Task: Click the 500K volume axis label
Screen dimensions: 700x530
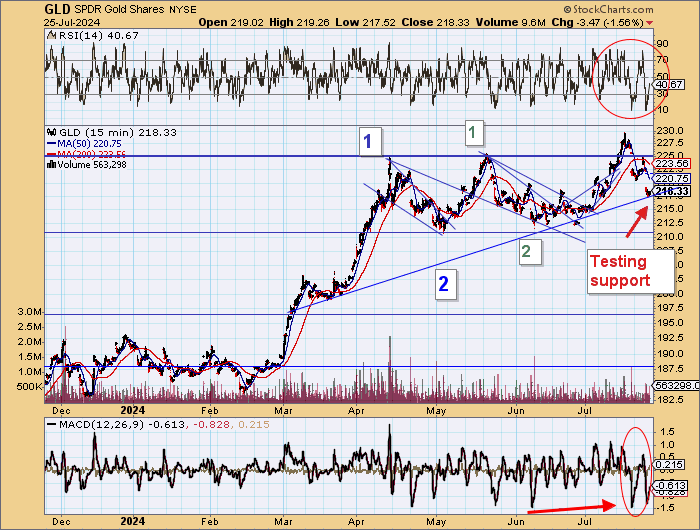Action: [30, 386]
